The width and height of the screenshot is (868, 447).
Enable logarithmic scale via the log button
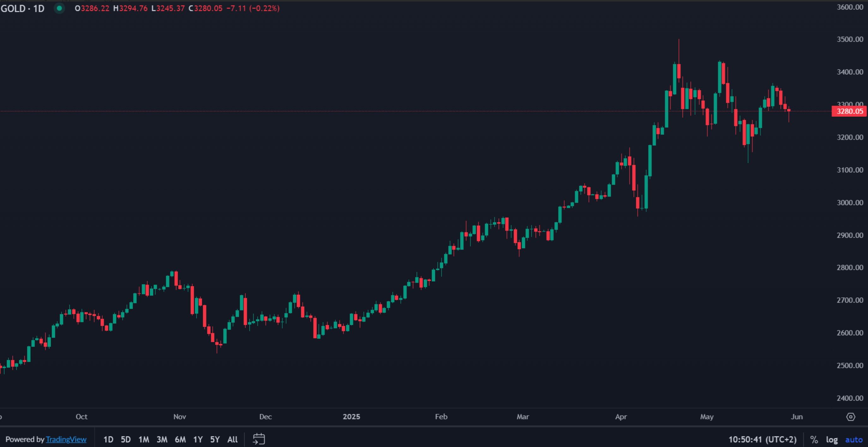tap(832, 439)
